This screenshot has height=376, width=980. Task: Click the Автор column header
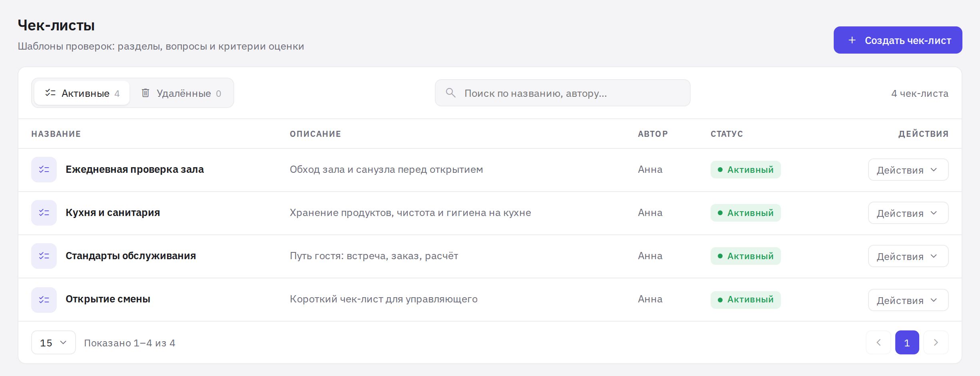tap(653, 134)
